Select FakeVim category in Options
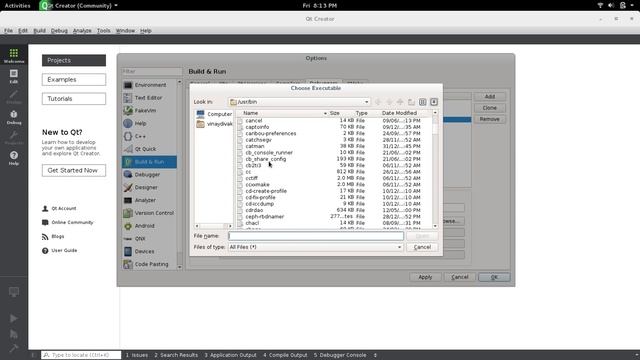 point(149,110)
